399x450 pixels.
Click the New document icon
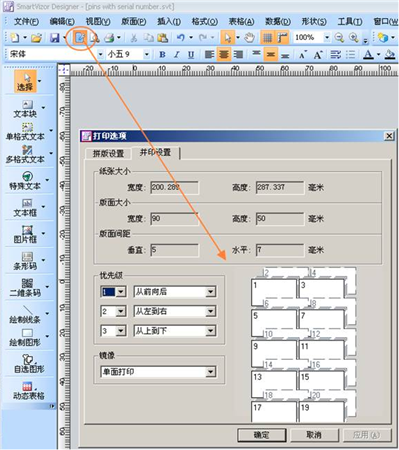point(15,38)
